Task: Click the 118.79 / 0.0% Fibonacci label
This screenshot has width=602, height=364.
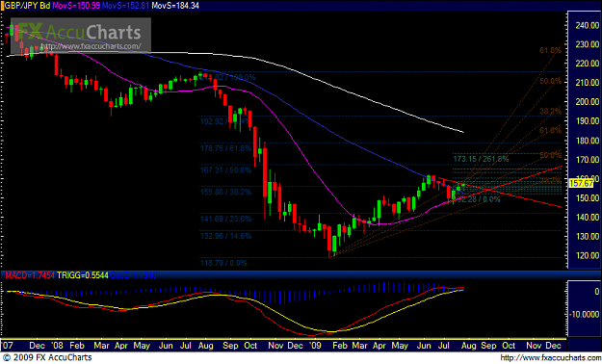Action: tap(223, 263)
